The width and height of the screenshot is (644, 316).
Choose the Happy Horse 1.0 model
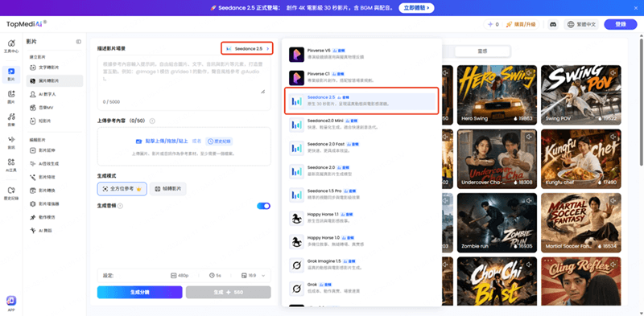coord(361,242)
